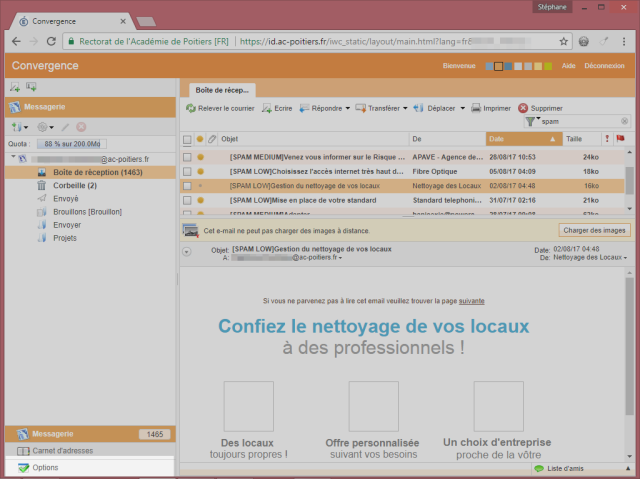Open the Corbeille trash folder
This screenshot has width=640, height=479.
[x=74, y=186]
